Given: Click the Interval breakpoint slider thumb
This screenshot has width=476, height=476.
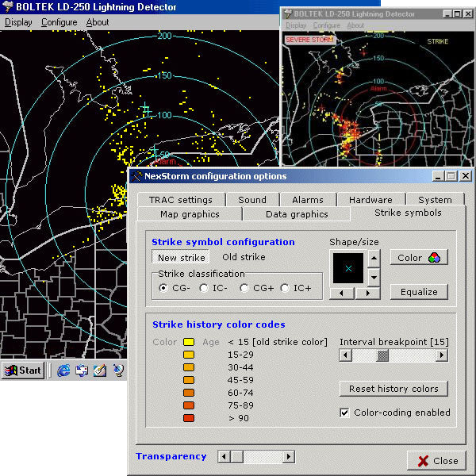Looking at the screenshot, I should coord(382,355).
